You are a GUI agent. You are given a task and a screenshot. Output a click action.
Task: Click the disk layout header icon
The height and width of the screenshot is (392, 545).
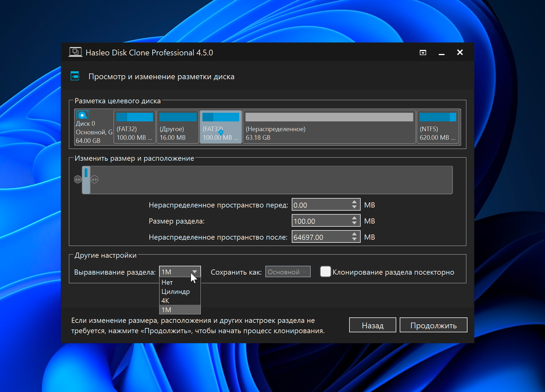[x=75, y=76]
